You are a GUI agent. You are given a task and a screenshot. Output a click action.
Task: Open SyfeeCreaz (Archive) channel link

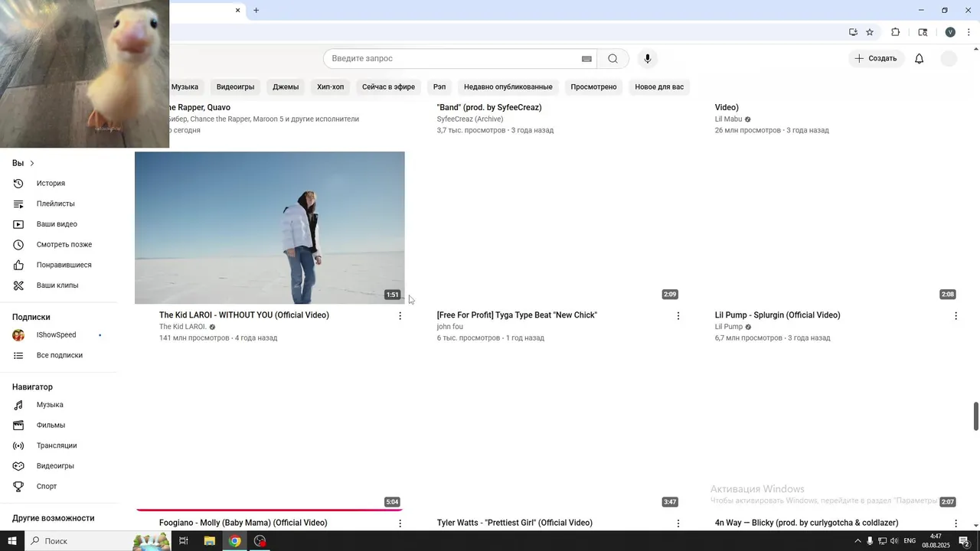470,119
